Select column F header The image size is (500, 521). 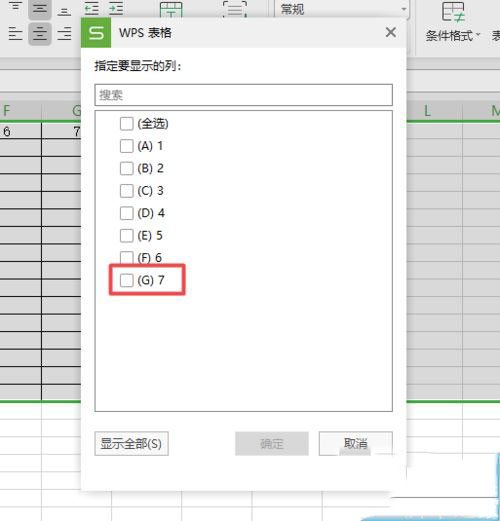click(20, 110)
